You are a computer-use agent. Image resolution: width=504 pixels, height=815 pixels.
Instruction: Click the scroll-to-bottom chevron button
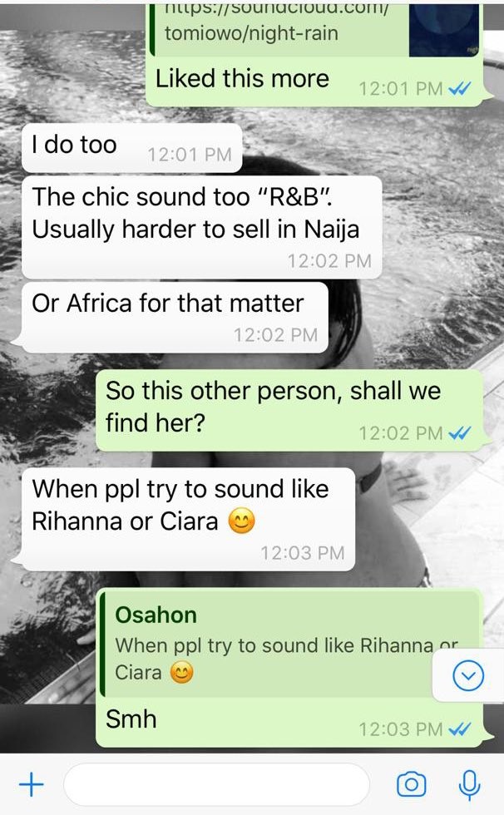(468, 675)
